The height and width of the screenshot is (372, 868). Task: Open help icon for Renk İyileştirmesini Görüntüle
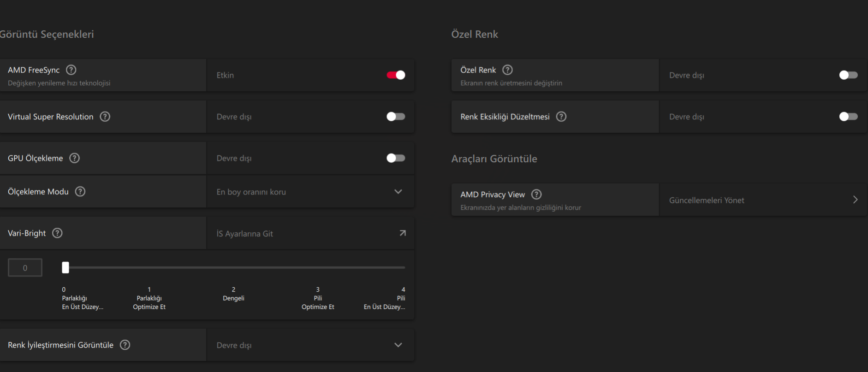coord(125,345)
